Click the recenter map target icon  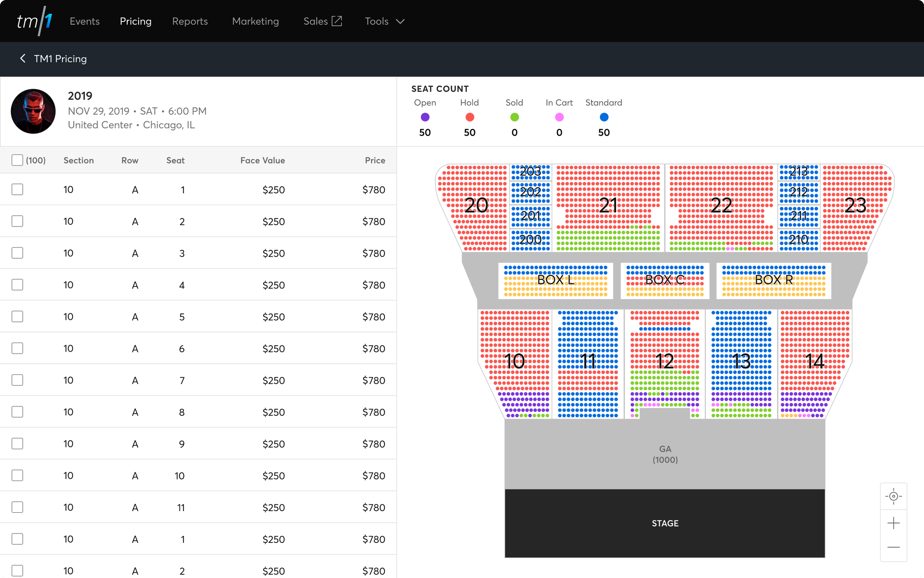(893, 496)
